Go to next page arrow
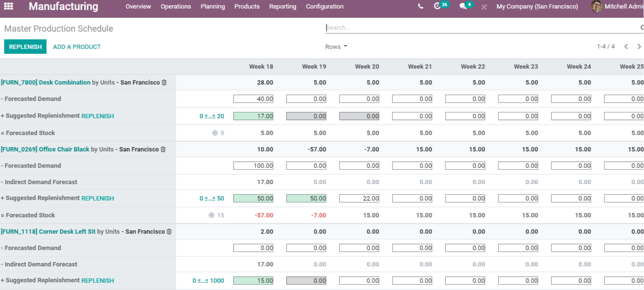 tap(639, 47)
